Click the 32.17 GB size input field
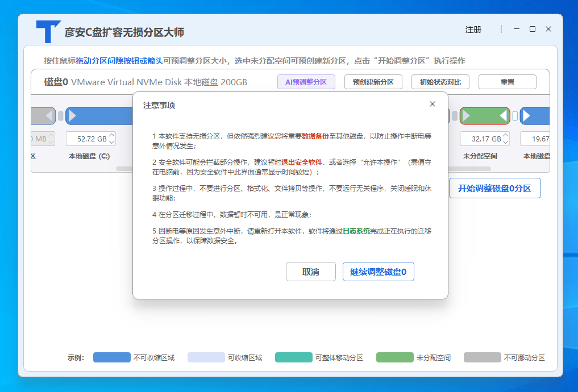 484,139
